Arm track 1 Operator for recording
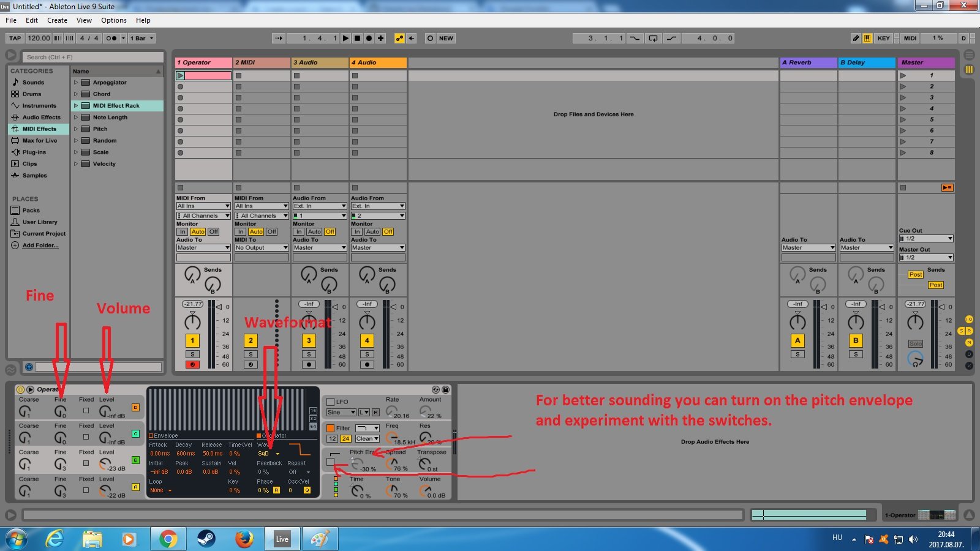The height and width of the screenshot is (551, 980). click(192, 364)
